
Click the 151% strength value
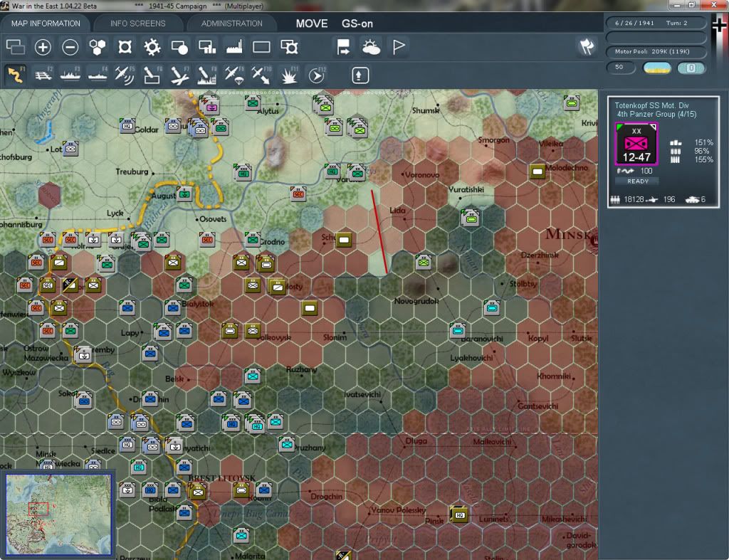(x=704, y=143)
